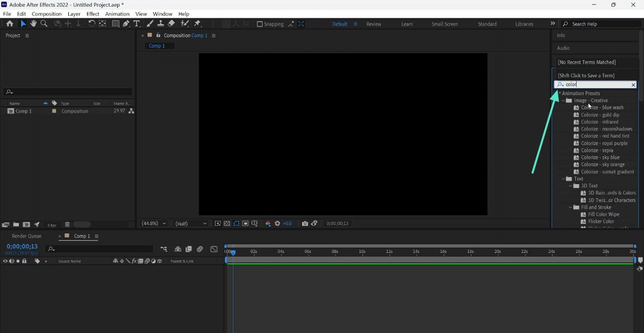Switch to the Render Queue tab
Viewport: 644px width, 333px height.
click(27, 237)
